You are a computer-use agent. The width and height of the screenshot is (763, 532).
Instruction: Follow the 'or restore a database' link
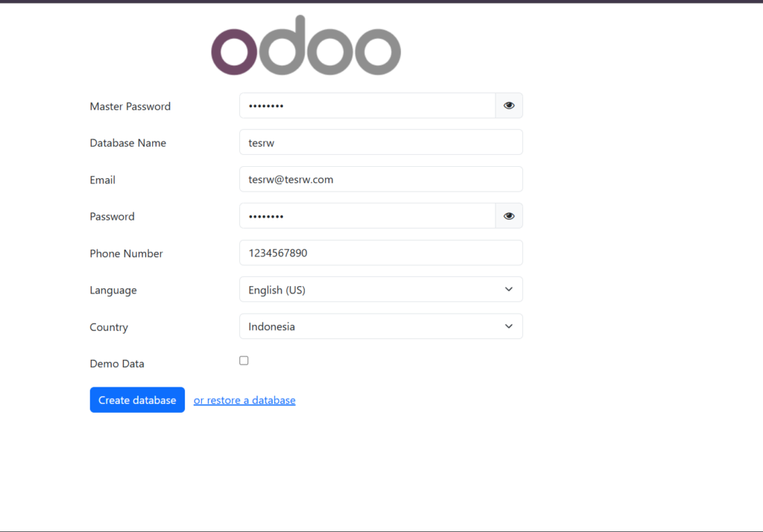tap(244, 400)
